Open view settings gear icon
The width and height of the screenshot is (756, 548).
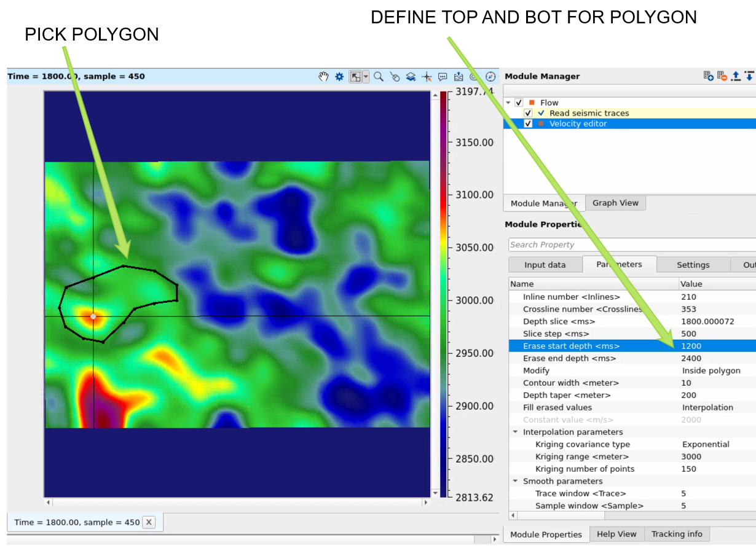(339, 77)
